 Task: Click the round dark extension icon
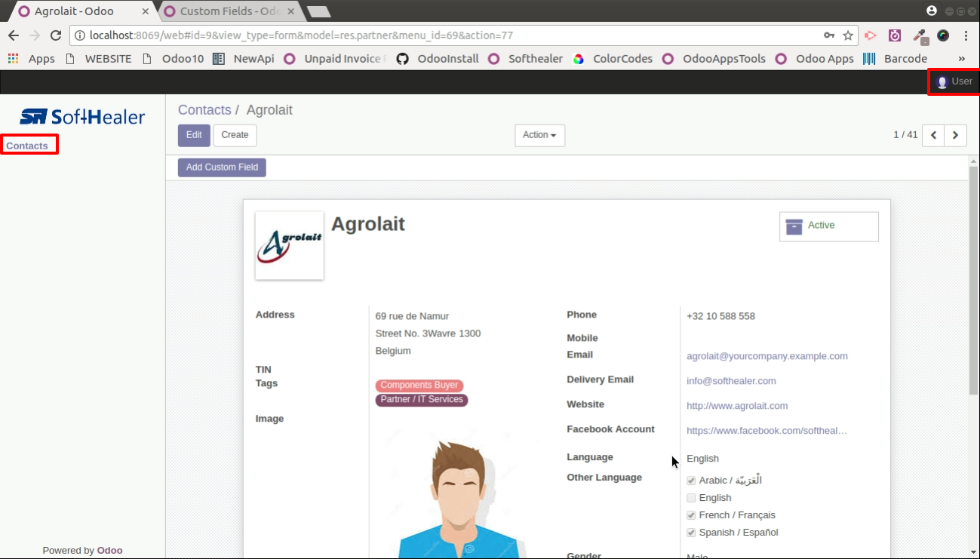click(x=943, y=35)
